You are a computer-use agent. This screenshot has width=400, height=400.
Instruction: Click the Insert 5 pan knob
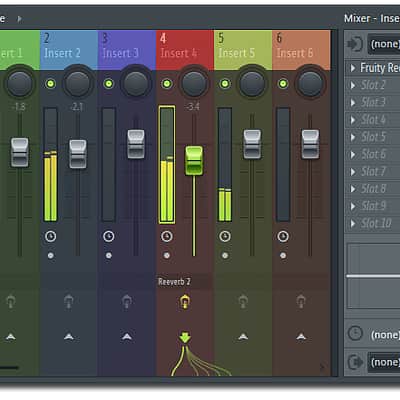click(x=252, y=83)
